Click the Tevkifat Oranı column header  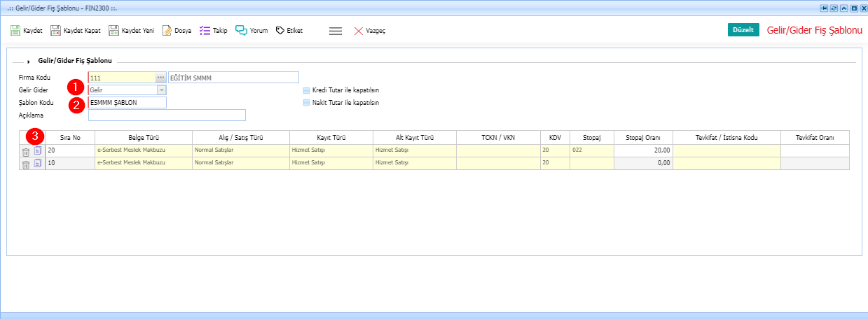[815, 137]
